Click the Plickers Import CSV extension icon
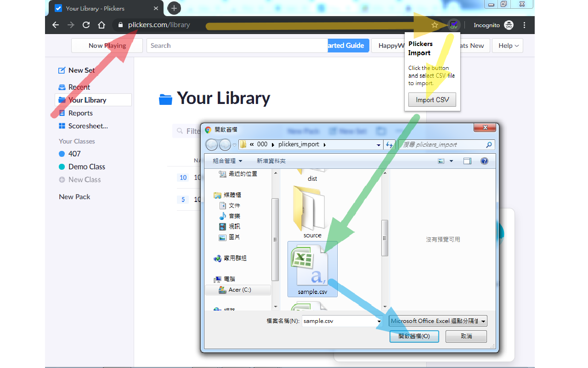Screen dimensions: 588x368 click(x=454, y=25)
